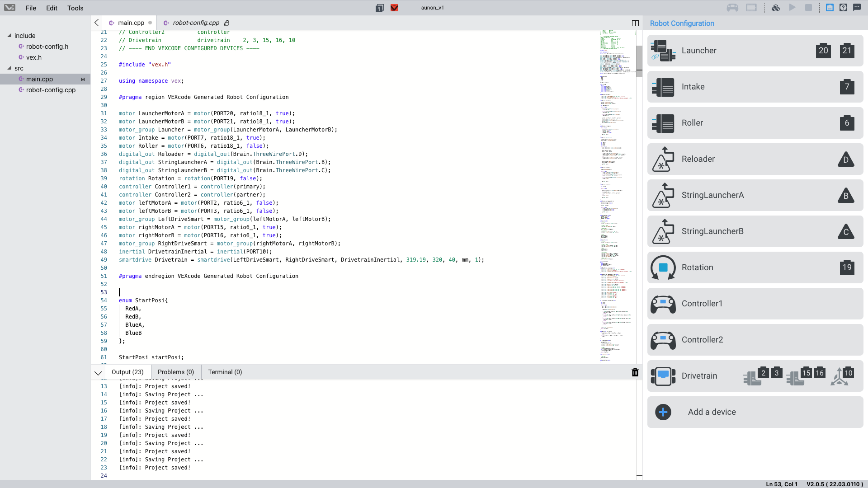
Task: Click the brain status icon in toolbar
Action: pos(751,8)
